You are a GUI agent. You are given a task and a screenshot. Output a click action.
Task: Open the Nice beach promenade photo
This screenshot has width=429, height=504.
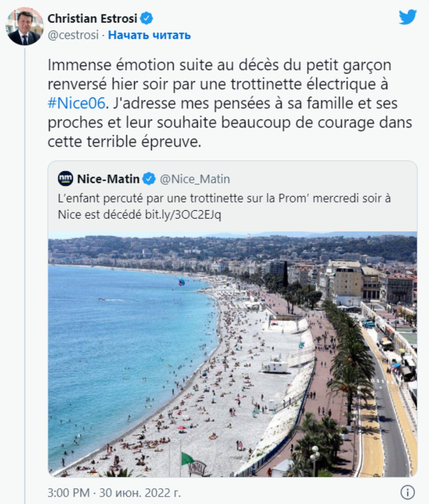point(232,354)
